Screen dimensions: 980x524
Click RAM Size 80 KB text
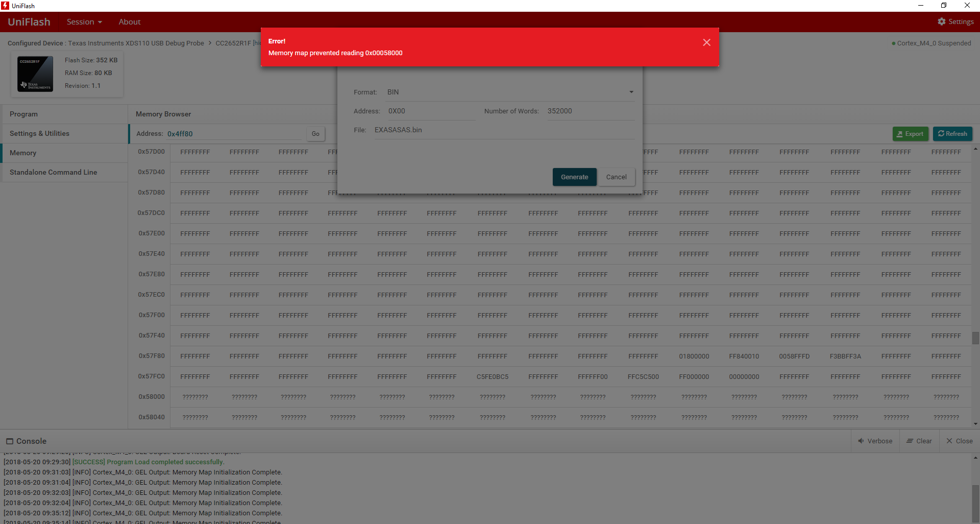pos(88,73)
